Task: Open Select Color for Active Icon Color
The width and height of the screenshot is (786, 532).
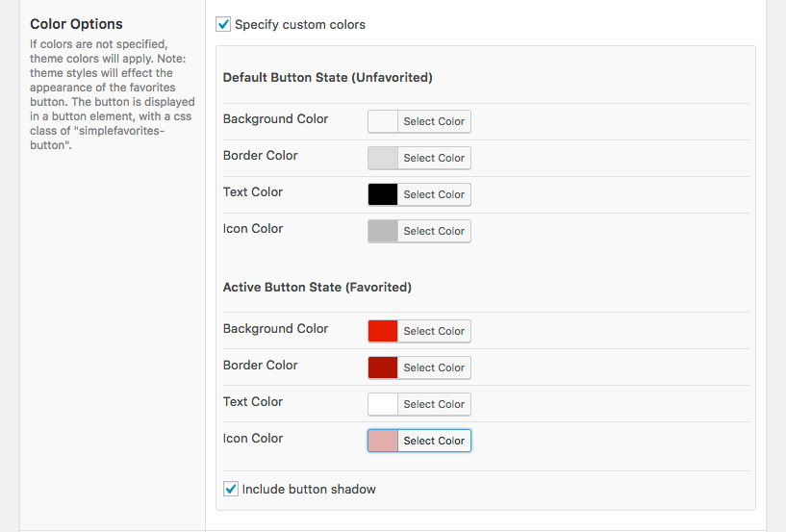Action: (434, 441)
